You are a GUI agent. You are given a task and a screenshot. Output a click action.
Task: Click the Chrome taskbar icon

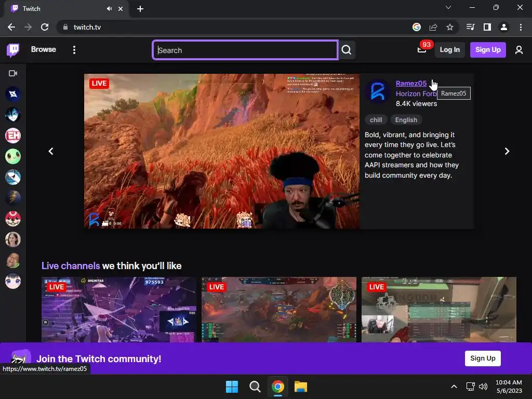click(x=278, y=387)
